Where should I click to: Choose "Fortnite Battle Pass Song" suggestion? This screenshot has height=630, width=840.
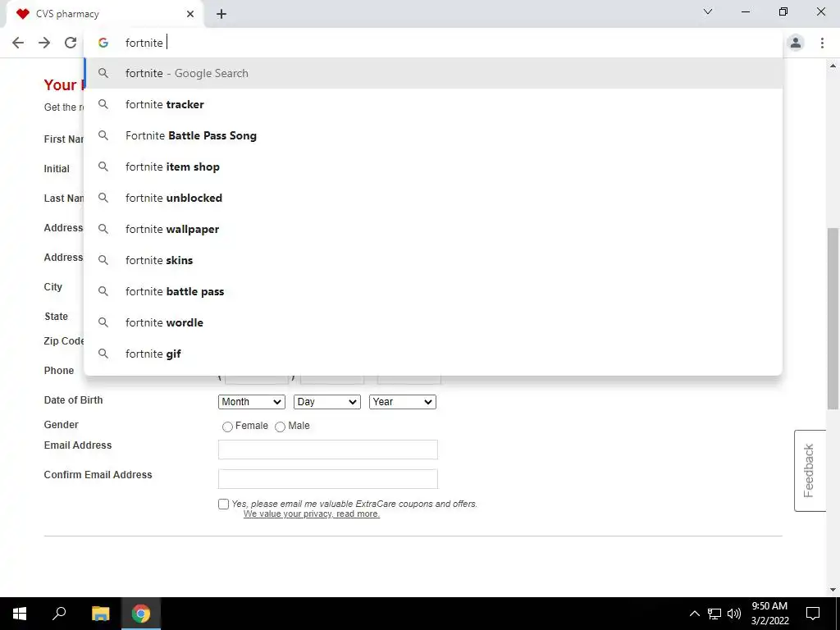[x=433, y=135]
